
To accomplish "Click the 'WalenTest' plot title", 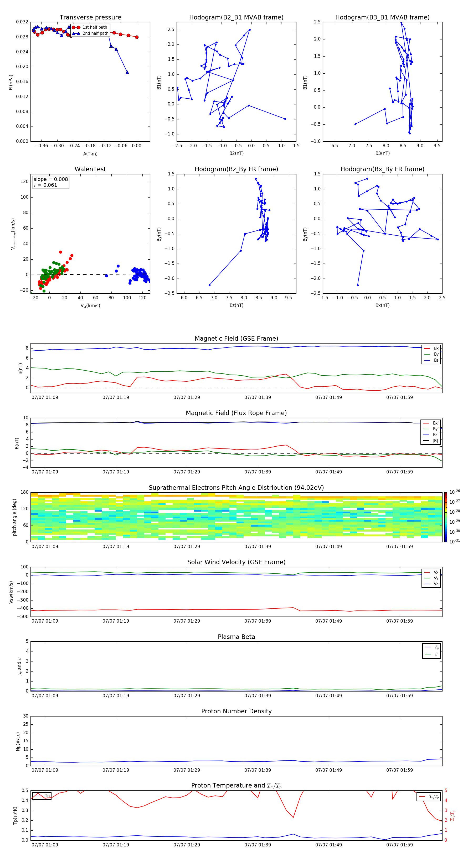I will 90,169.
